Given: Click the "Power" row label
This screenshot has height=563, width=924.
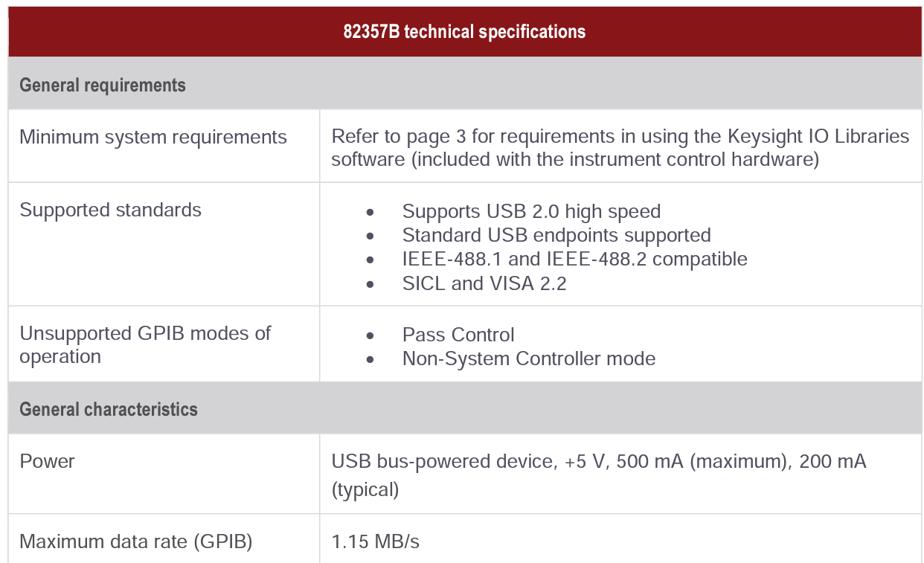Looking at the screenshot, I should point(48,462).
